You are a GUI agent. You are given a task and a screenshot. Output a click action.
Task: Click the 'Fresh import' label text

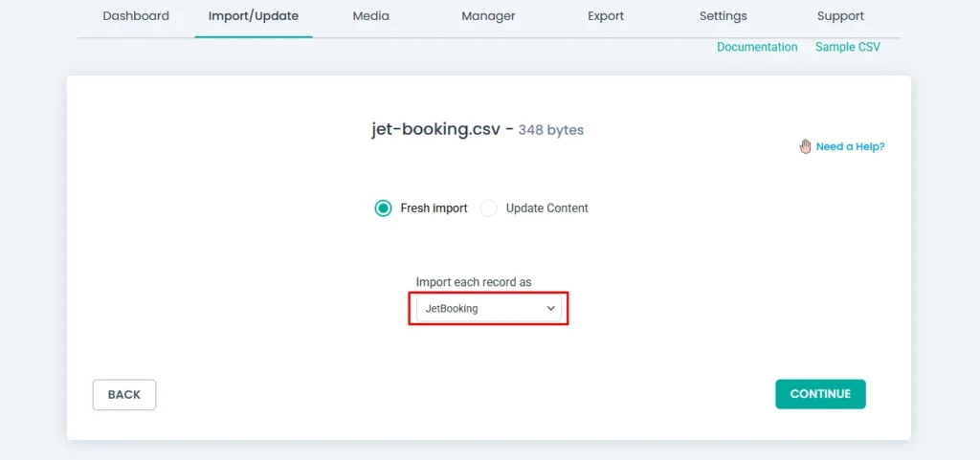click(434, 208)
